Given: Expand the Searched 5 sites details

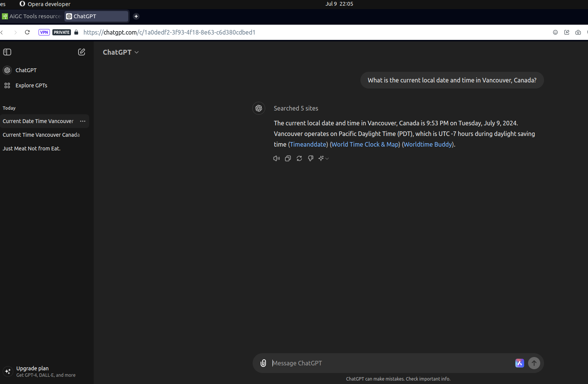Looking at the screenshot, I should pos(296,108).
